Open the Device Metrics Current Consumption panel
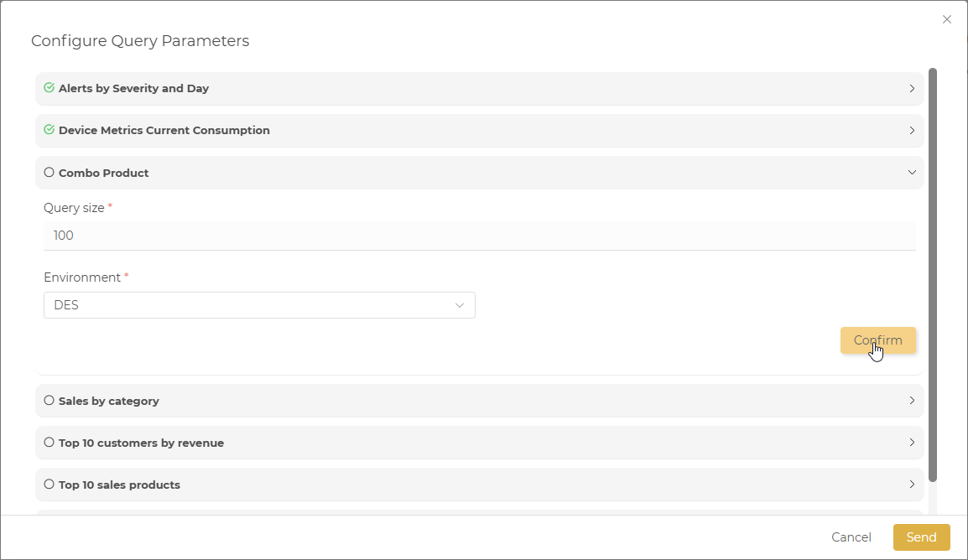This screenshot has height=560, width=968. 480,130
